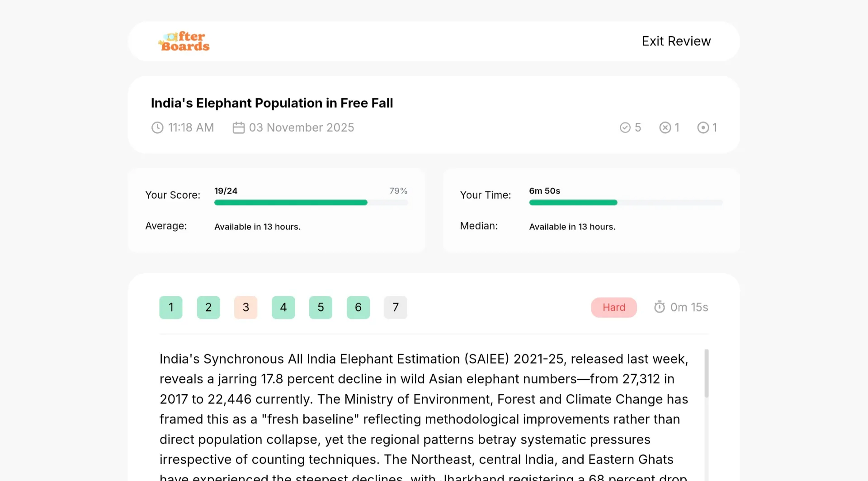Exit the review using the Exit Review link
Image resolution: width=868 pixels, height=481 pixels.
point(676,41)
